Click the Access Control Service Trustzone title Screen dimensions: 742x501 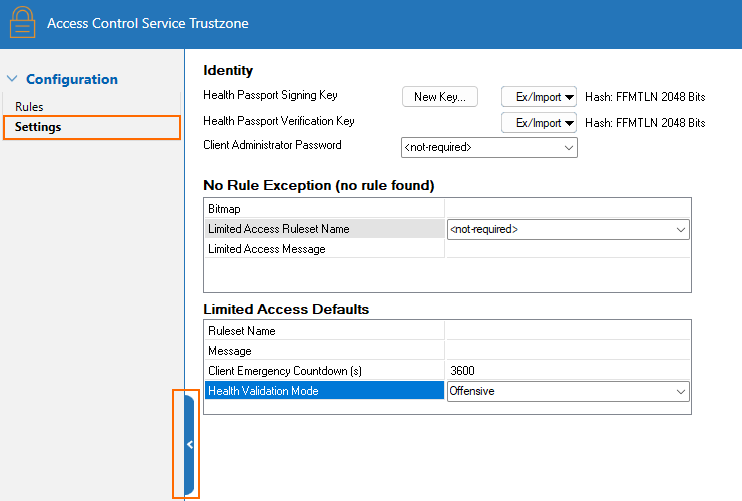148,23
